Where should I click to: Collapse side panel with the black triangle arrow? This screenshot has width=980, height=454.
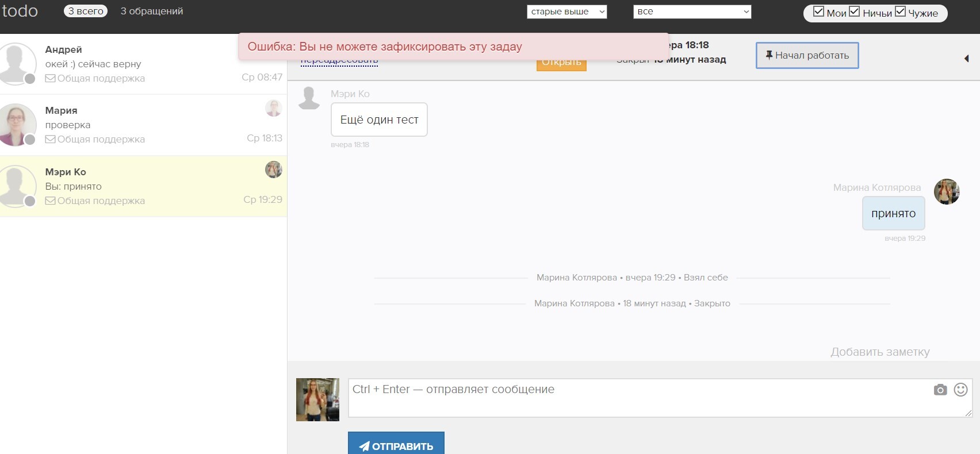966,58
